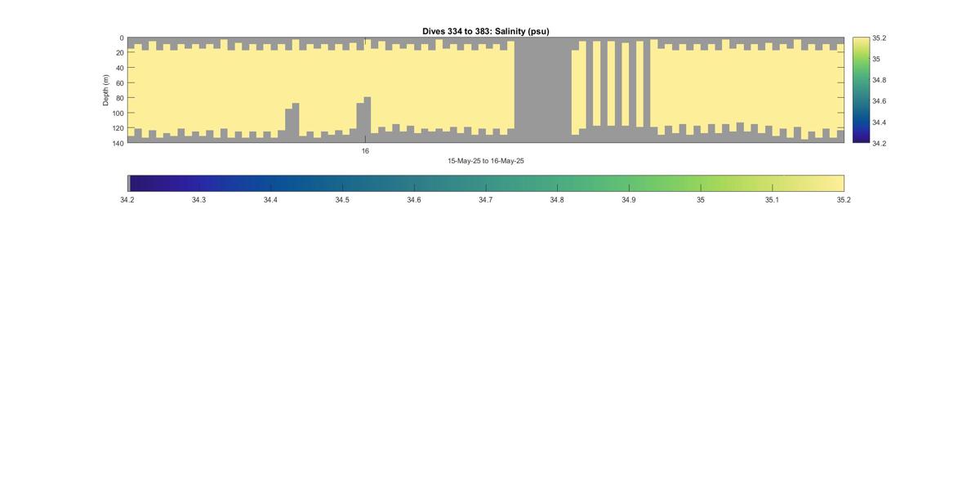Screen dimensions: 980x499
Task: Click the depth tick label '0'
Action: click(x=122, y=38)
